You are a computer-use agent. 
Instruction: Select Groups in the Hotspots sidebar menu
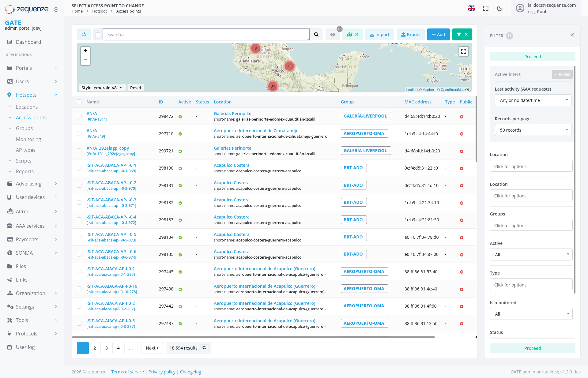(24, 128)
